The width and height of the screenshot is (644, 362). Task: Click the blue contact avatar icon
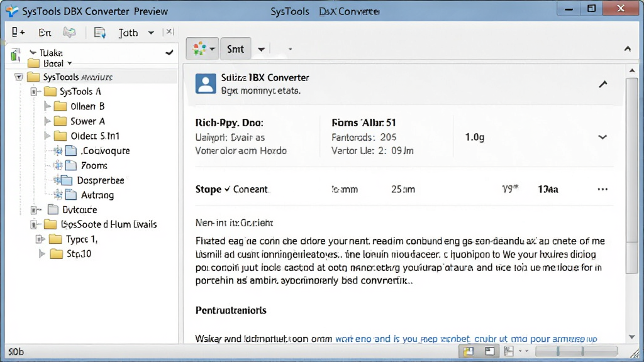pyautogui.click(x=206, y=84)
